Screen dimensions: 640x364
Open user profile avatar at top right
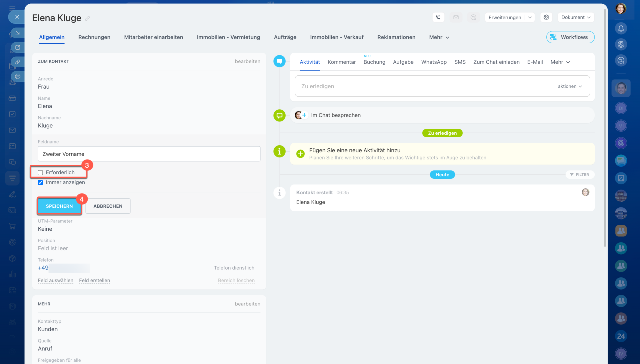pos(621,8)
